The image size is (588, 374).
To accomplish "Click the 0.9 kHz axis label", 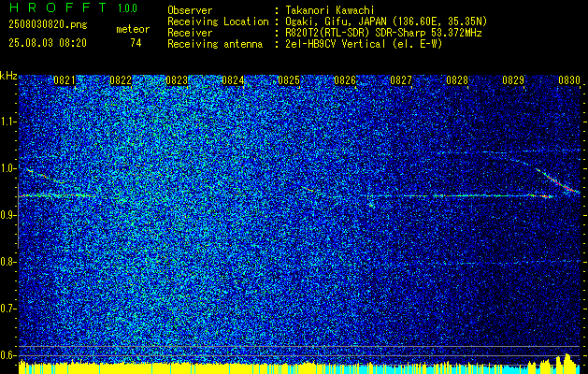I will pos(8,215).
